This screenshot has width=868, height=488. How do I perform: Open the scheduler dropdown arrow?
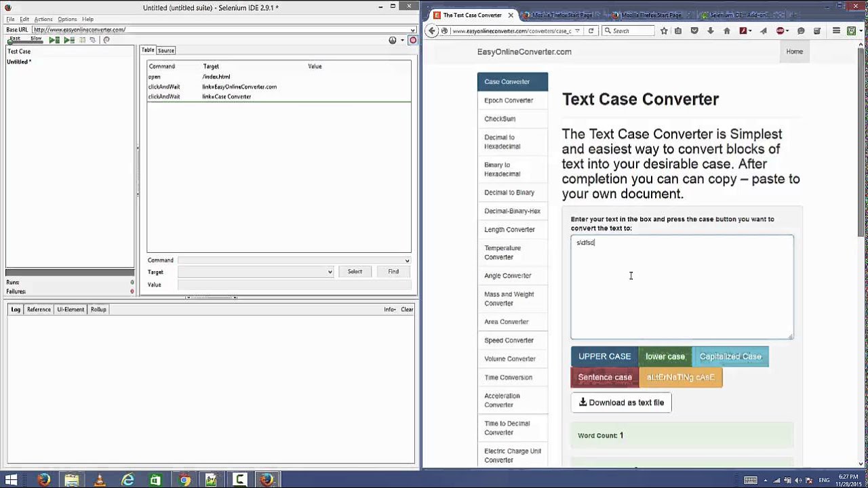pyautogui.click(x=402, y=40)
